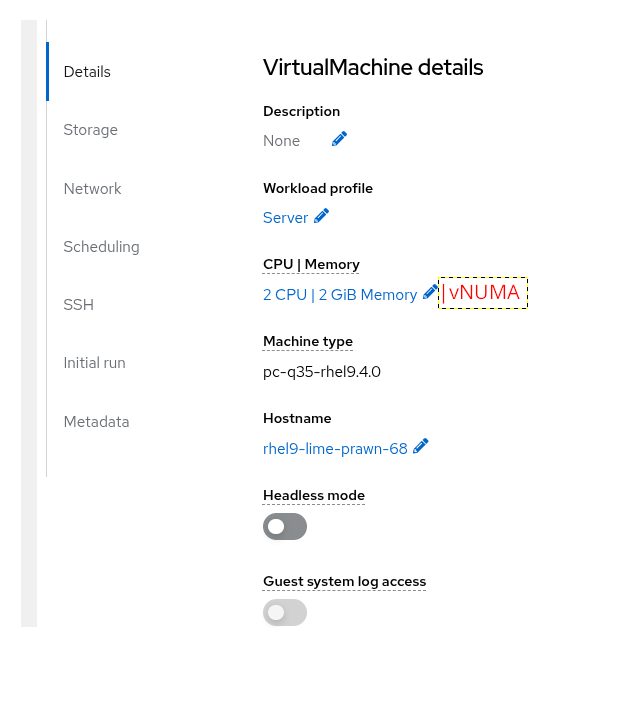Screen dimensions: 637x707
Task: Edit the Workload profile via pencil icon
Action: point(321,216)
